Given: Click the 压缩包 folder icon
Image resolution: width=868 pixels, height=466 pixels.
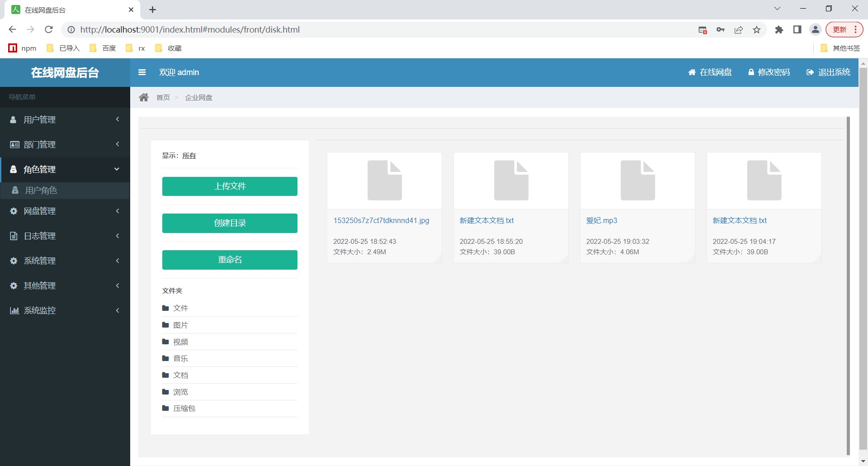Looking at the screenshot, I should click(x=165, y=408).
